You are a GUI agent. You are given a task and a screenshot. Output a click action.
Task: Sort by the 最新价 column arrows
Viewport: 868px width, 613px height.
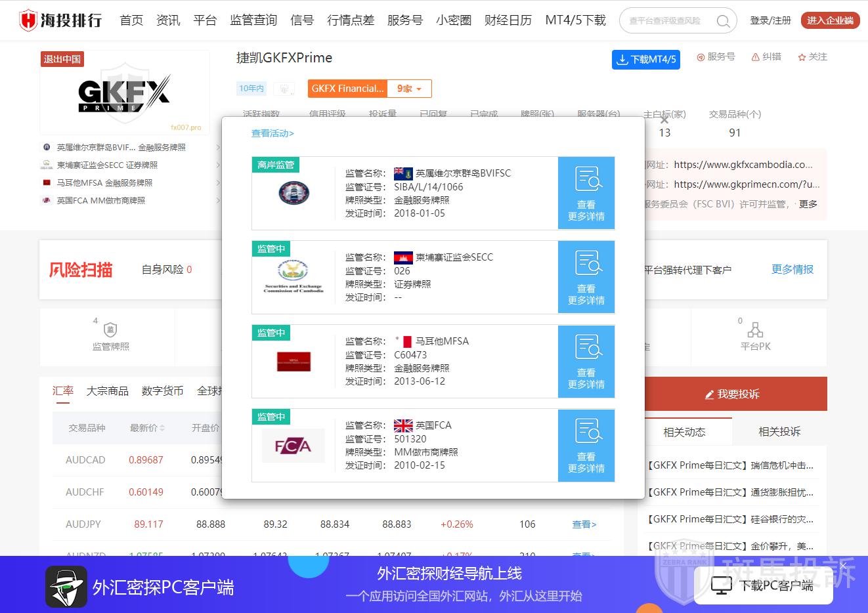pyautogui.click(x=162, y=428)
